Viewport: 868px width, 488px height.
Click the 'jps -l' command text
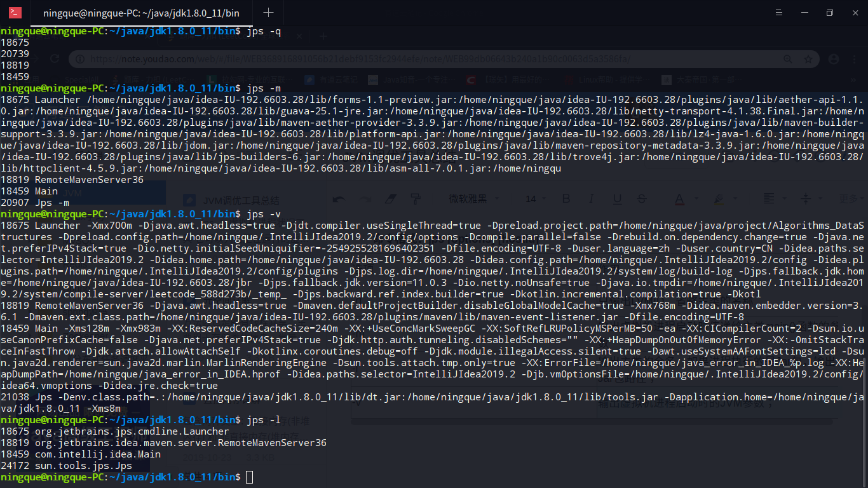[x=263, y=421]
